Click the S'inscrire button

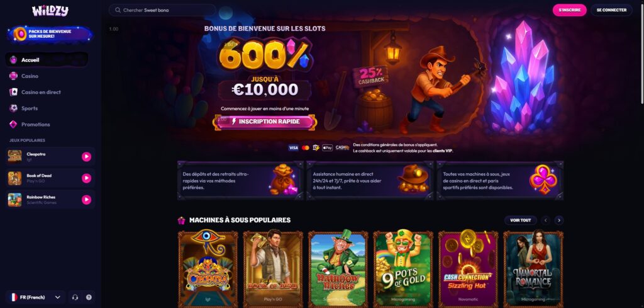[569, 10]
